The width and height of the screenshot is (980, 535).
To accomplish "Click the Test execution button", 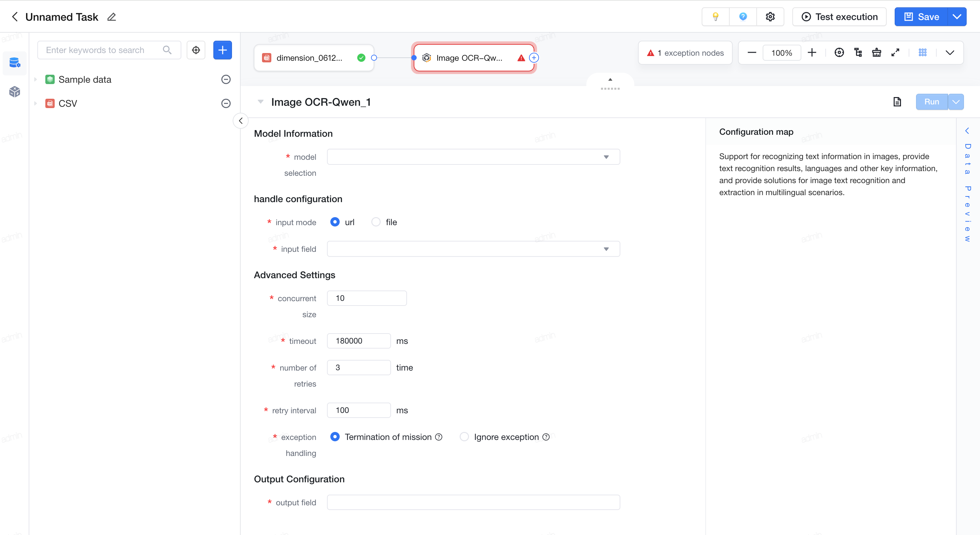I will click(x=839, y=17).
